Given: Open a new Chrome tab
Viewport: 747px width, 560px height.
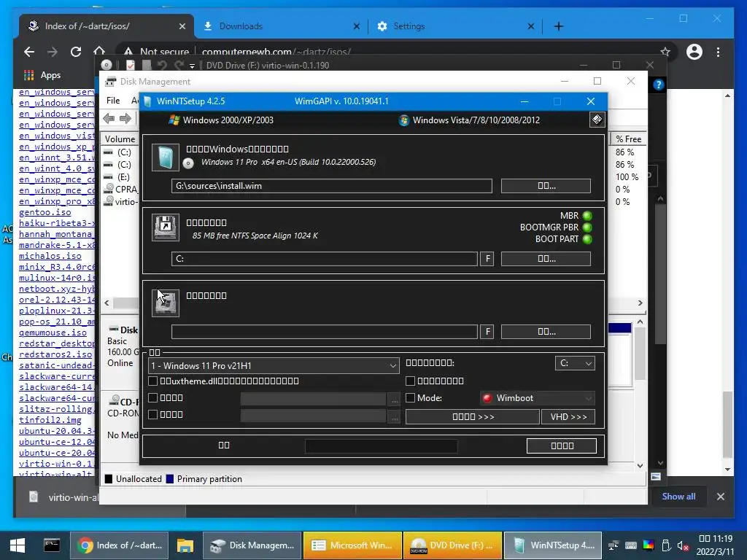Looking at the screenshot, I should pos(559,26).
